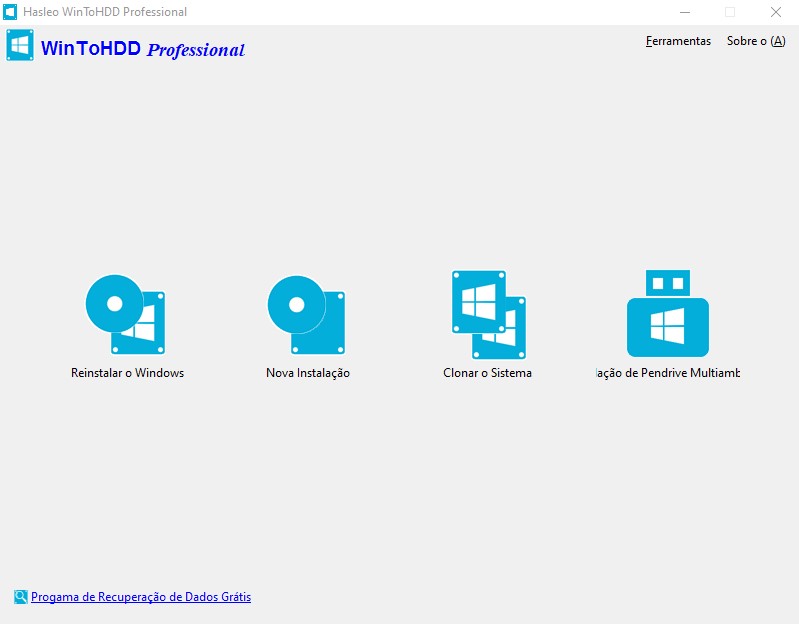The height and width of the screenshot is (624, 799).
Task: Open the Ferramentas menu
Action: pyautogui.click(x=678, y=41)
